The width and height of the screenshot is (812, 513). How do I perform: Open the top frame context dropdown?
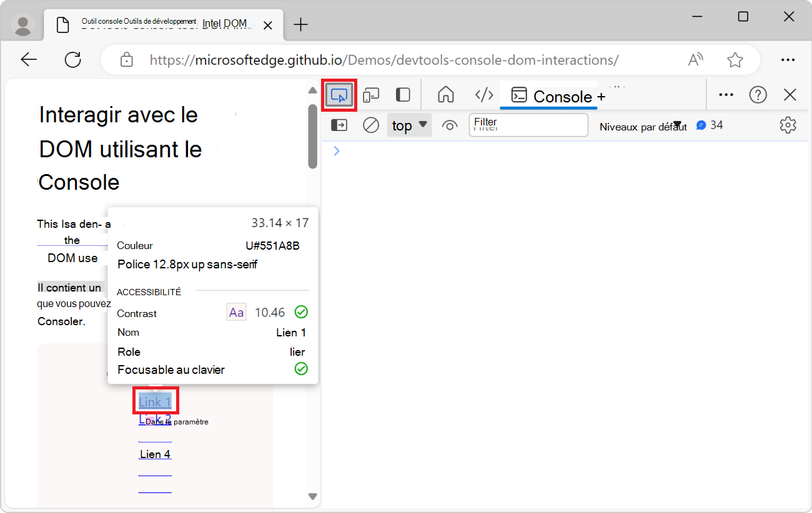[x=408, y=125]
